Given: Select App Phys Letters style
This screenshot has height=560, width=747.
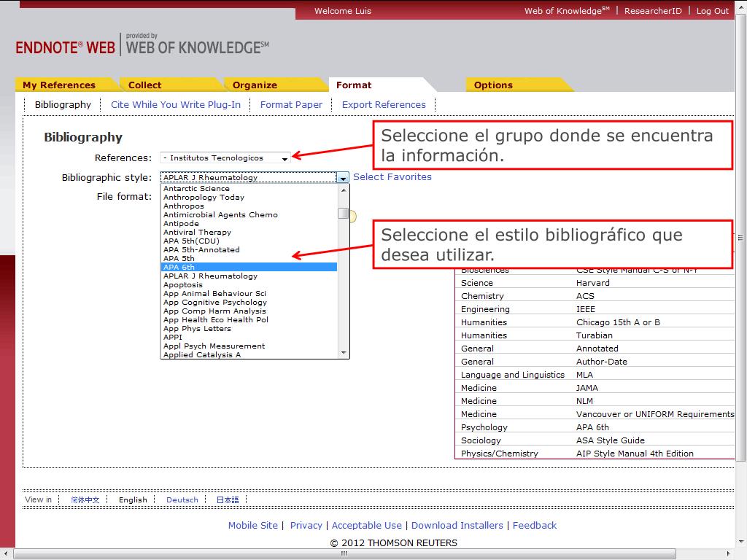Looking at the screenshot, I should point(249,328).
